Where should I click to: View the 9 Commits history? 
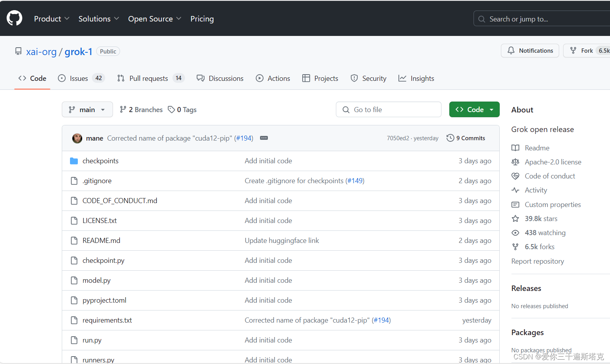466,138
